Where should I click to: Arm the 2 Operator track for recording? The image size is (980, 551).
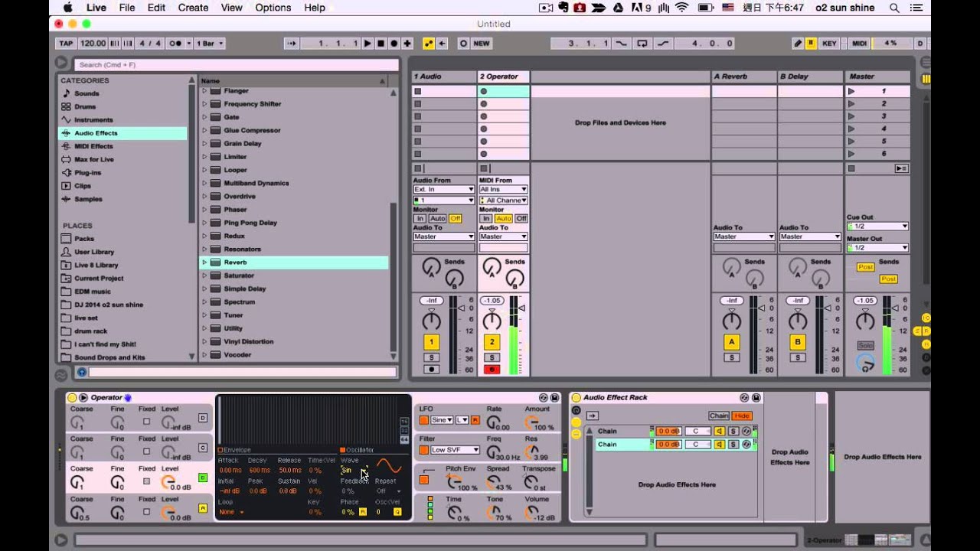pos(492,370)
